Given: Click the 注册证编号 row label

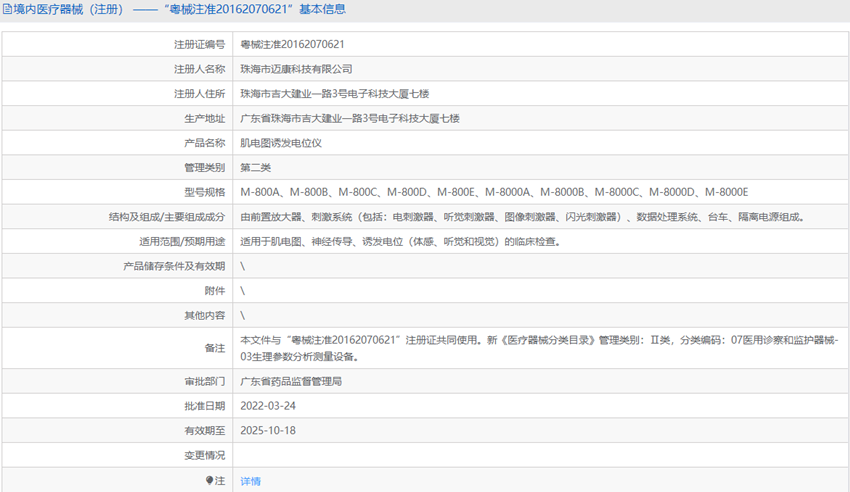Looking at the screenshot, I should tap(198, 45).
